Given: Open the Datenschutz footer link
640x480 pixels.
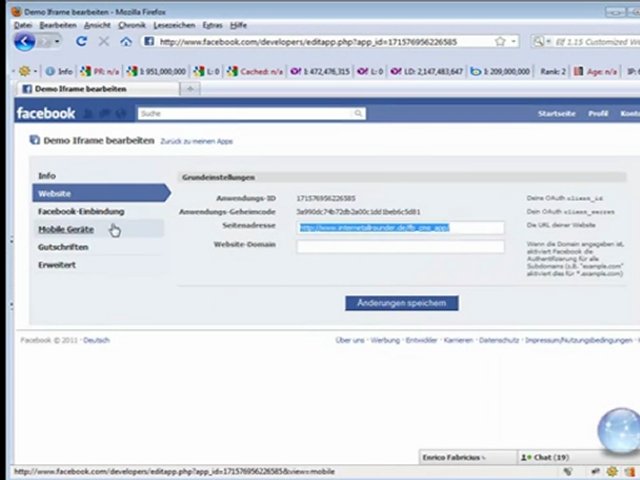Looking at the screenshot, I should tap(499, 340).
